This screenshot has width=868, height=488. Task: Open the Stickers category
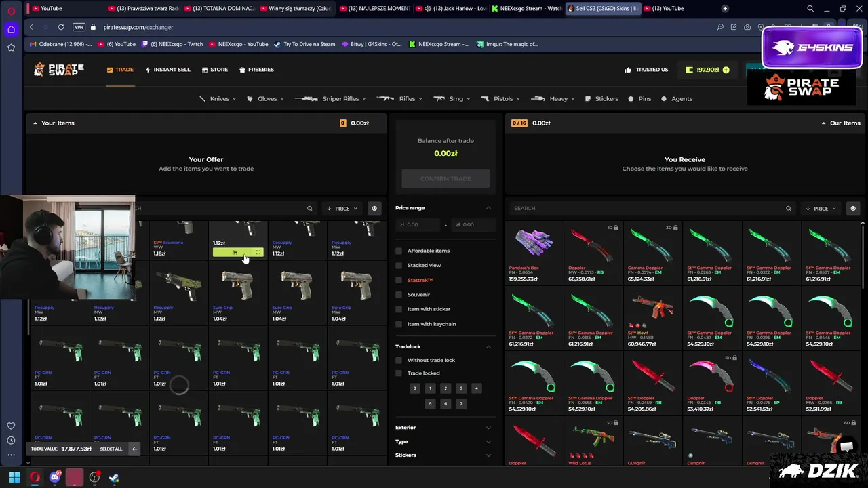pos(602,99)
